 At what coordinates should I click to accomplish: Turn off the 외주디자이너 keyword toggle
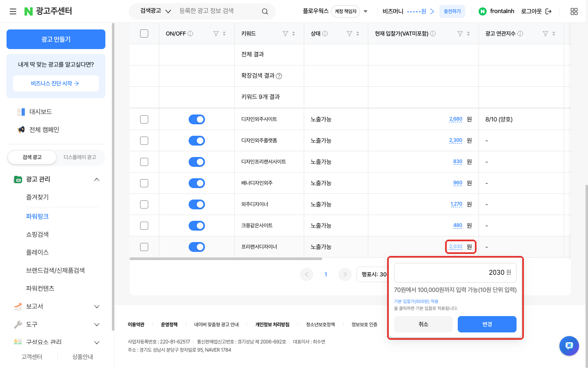click(x=197, y=204)
